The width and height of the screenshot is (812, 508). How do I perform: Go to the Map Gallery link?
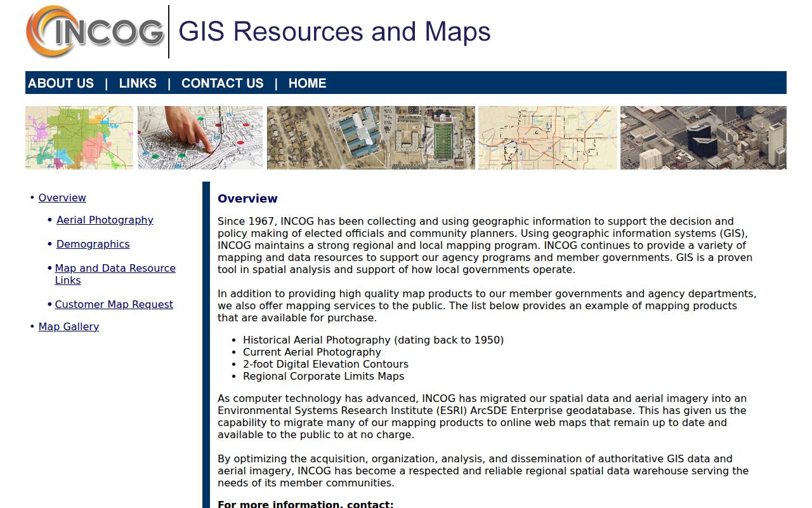pyautogui.click(x=69, y=327)
